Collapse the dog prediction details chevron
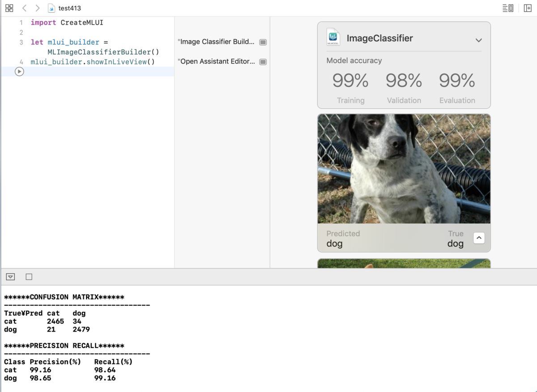 point(479,238)
